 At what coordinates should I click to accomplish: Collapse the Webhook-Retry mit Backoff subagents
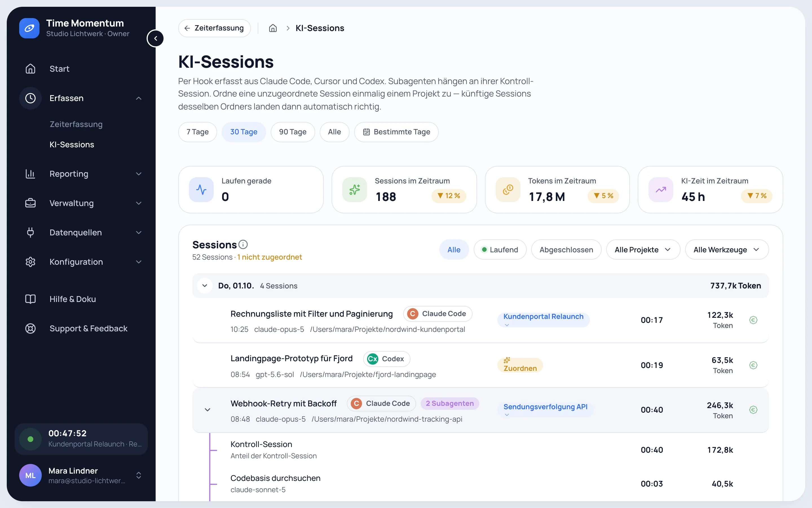[x=208, y=410]
